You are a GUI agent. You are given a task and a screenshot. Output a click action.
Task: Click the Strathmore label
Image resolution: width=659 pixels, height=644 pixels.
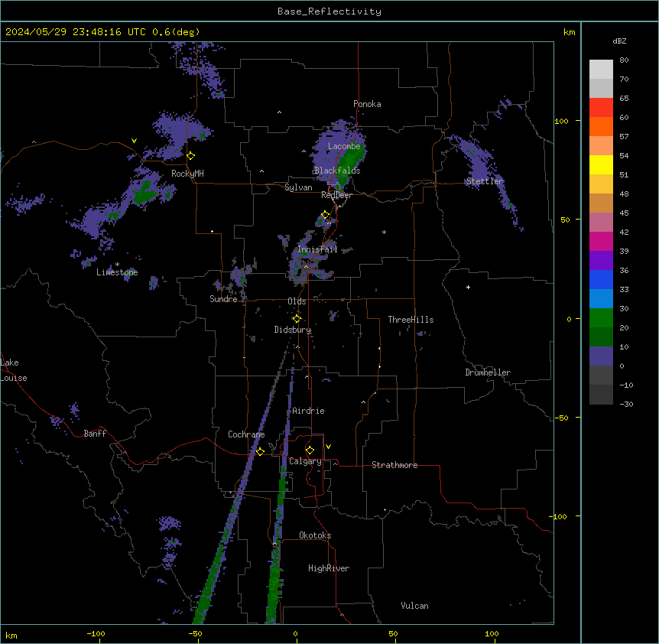[394, 465]
